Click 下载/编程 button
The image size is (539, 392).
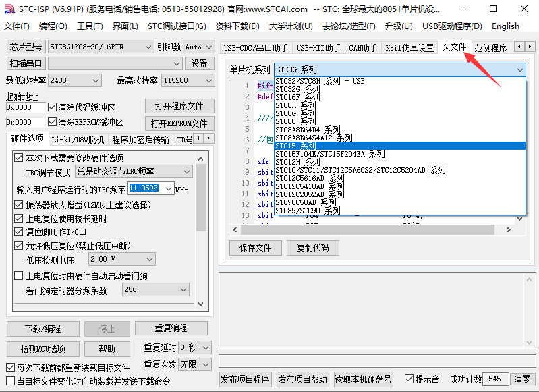click(43, 329)
